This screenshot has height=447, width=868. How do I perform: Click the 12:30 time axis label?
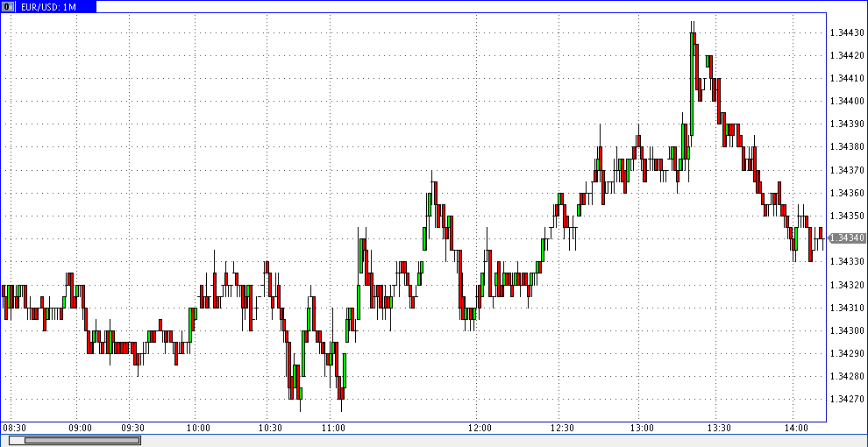(x=563, y=428)
